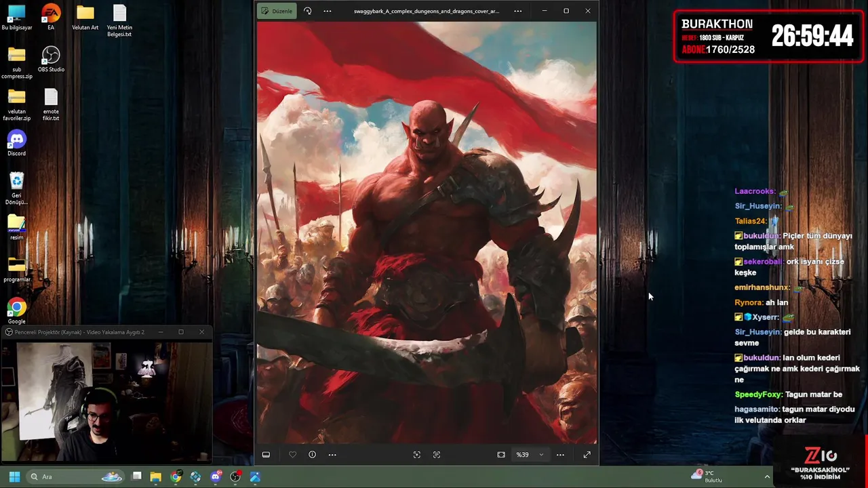
Task: Open Yeni Metin Belgesi.txt file
Action: (119, 21)
